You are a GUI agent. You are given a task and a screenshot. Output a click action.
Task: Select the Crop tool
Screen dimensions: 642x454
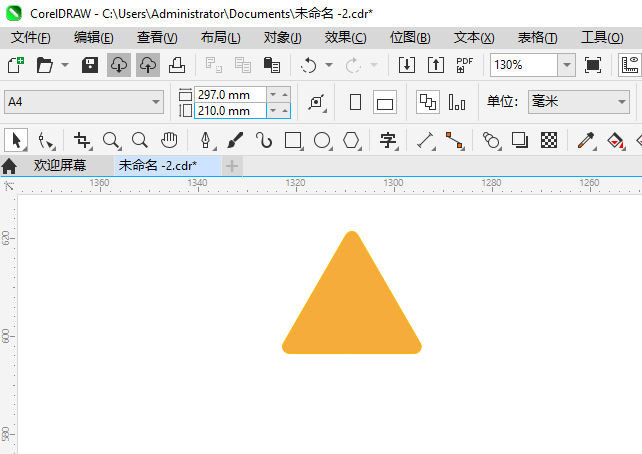[x=82, y=140]
